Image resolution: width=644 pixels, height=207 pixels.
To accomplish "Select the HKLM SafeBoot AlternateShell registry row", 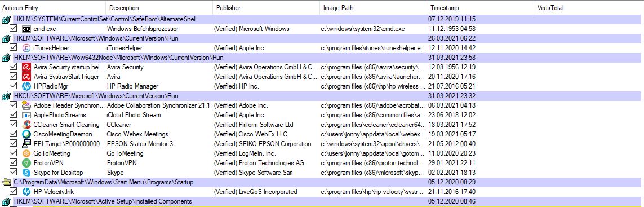I will (322, 19).
